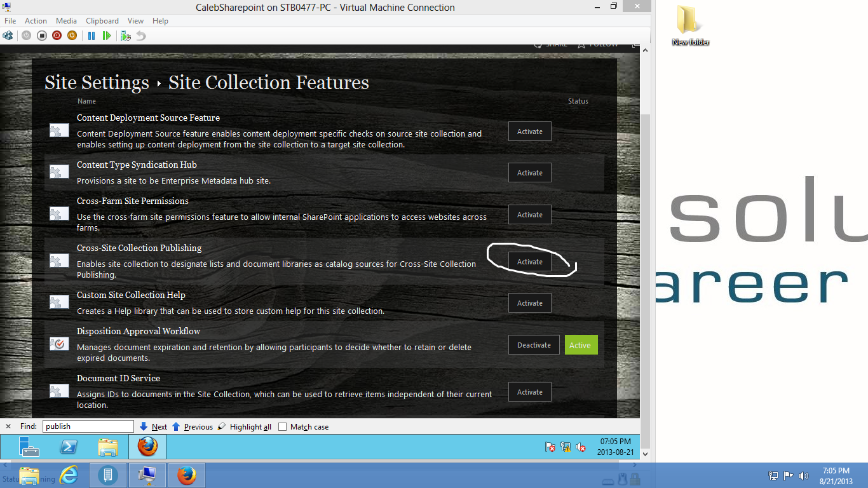Activate Cross-Farm Site Permissions

[x=530, y=215]
